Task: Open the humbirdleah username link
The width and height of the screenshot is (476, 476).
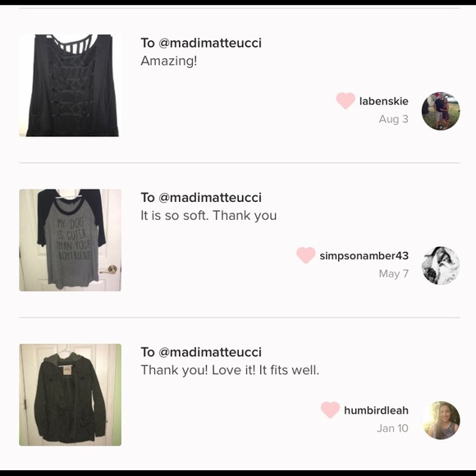Action: (x=376, y=410)
